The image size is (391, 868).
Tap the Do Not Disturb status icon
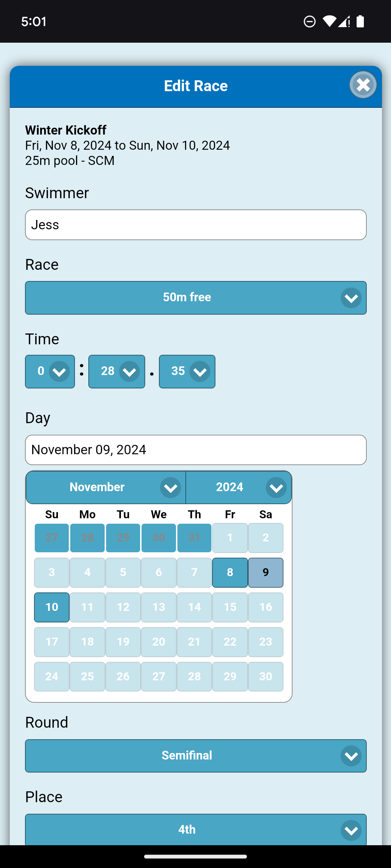(310, 22)
